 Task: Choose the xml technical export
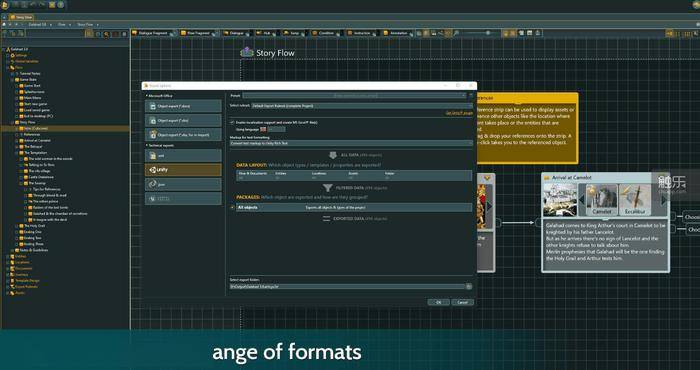pyautogui.click(x=183, y=156)
